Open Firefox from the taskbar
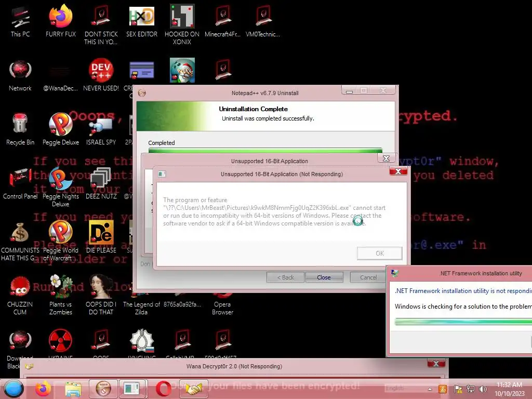Image resolution: width=532 pixels, height=399 pixels. [44, 389]
